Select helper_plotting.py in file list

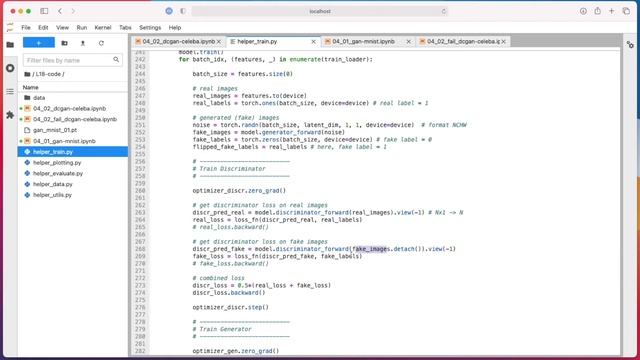point(73,162)
